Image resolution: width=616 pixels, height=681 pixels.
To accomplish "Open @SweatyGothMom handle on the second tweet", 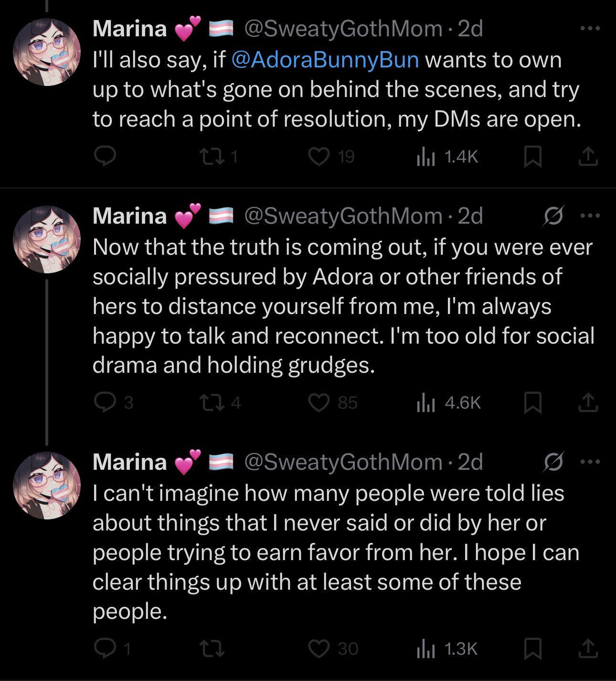I will [x=343, y=216].
